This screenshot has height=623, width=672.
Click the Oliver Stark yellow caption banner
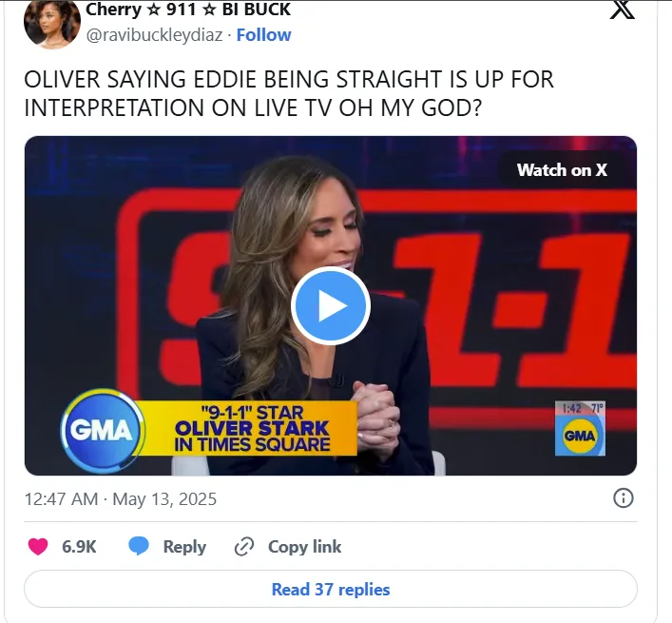pos(250,428)
